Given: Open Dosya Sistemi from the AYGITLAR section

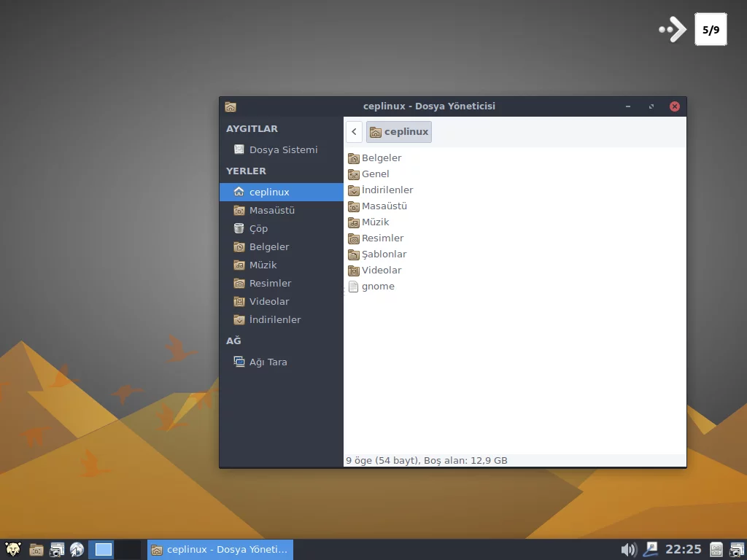Looking at the screenshot, I should tap(283, 149).
